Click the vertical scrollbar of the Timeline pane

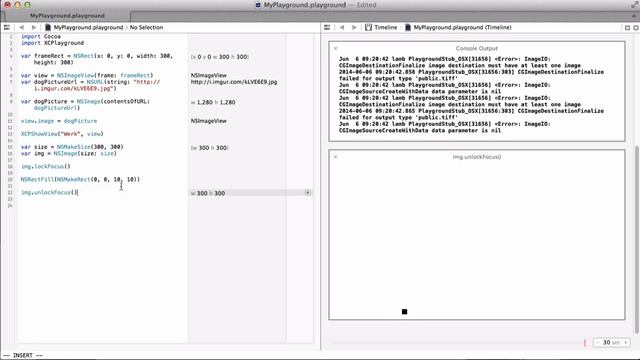coord(637,239)
